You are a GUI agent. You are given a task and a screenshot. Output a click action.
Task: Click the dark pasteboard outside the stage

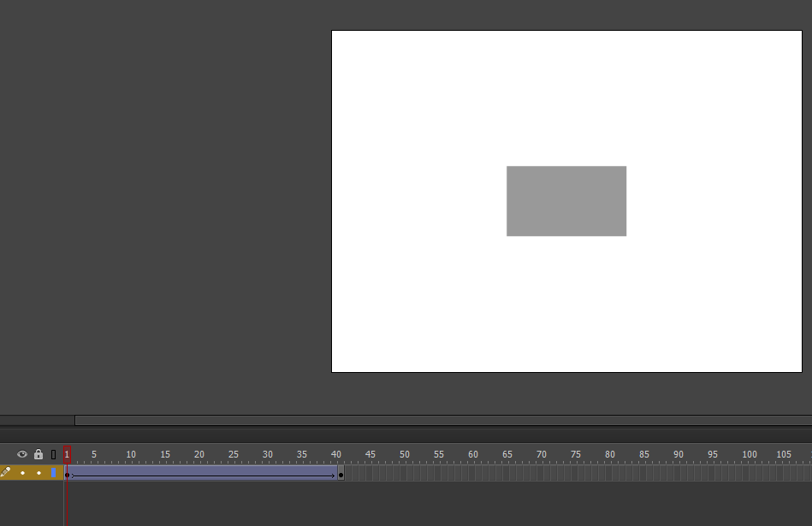156,207
